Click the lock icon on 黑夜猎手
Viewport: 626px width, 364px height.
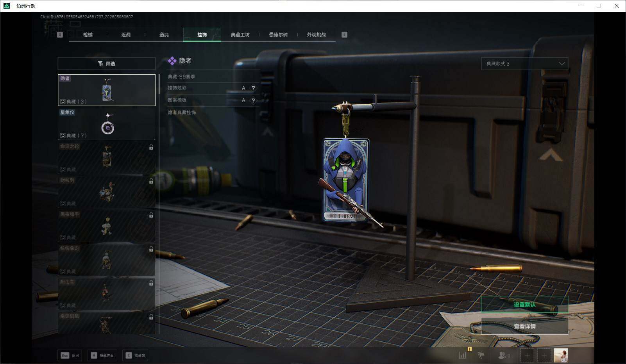point(151,215)
